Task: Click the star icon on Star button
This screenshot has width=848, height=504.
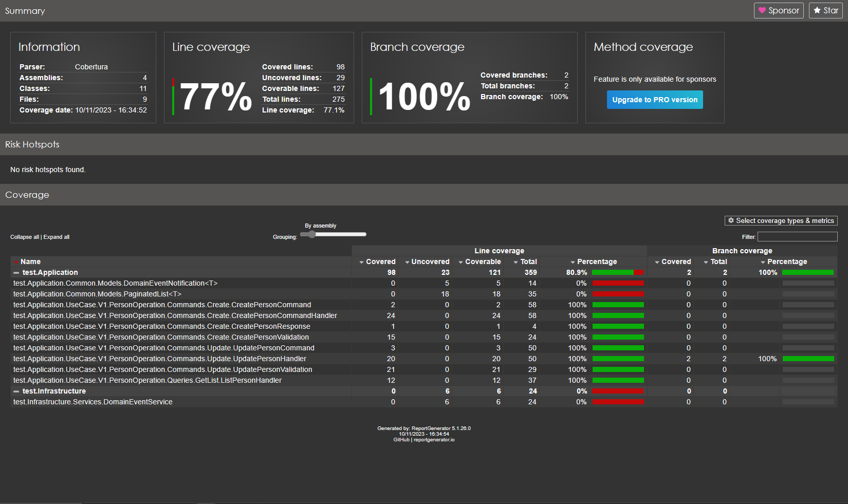Action: (x=817, y=10)
